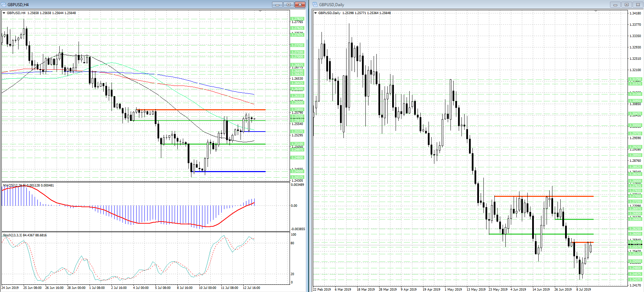Click the 22 Feb 2019 date label

(322, 290)
